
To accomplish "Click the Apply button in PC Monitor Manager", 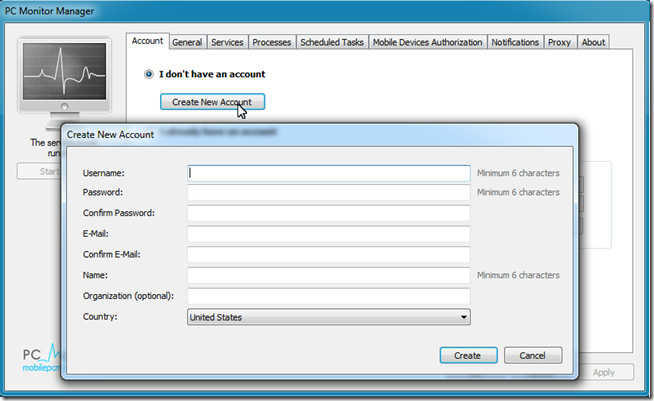I will tap(604, 372).
